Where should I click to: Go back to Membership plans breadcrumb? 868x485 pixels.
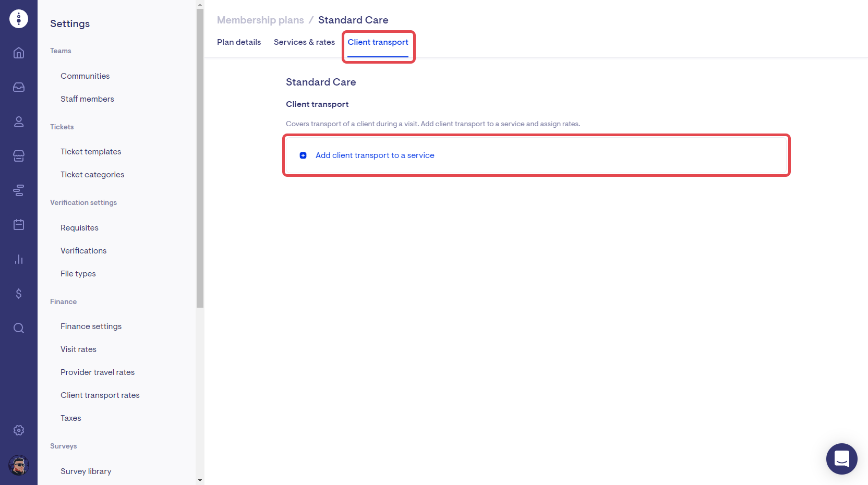pos(260,20)
